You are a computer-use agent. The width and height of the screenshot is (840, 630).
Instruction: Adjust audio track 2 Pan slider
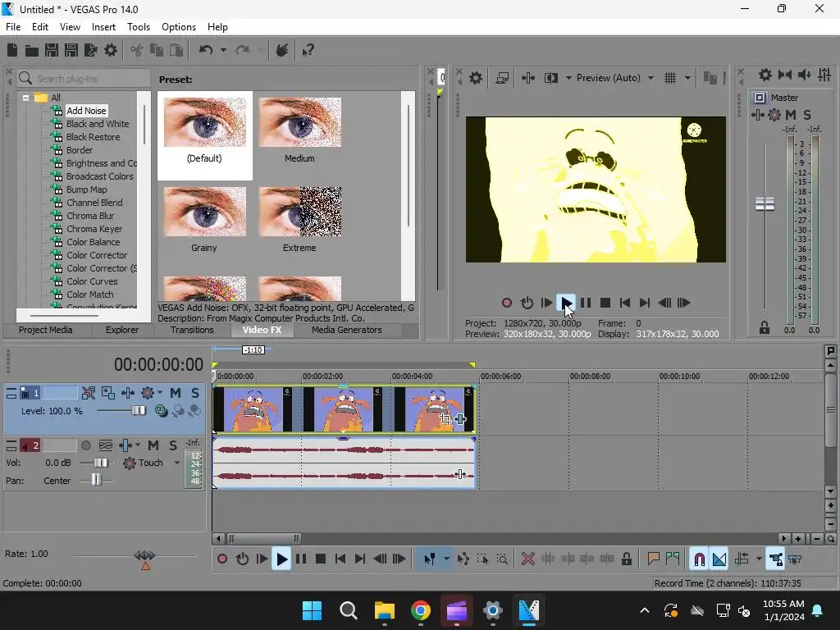96,480
